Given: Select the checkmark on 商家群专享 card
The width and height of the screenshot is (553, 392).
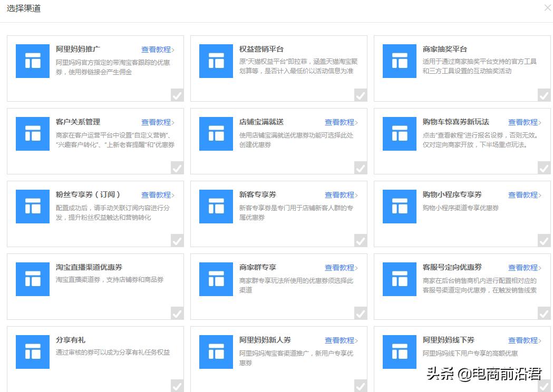Looking at the screenshot, I should [x=360, y=313].
